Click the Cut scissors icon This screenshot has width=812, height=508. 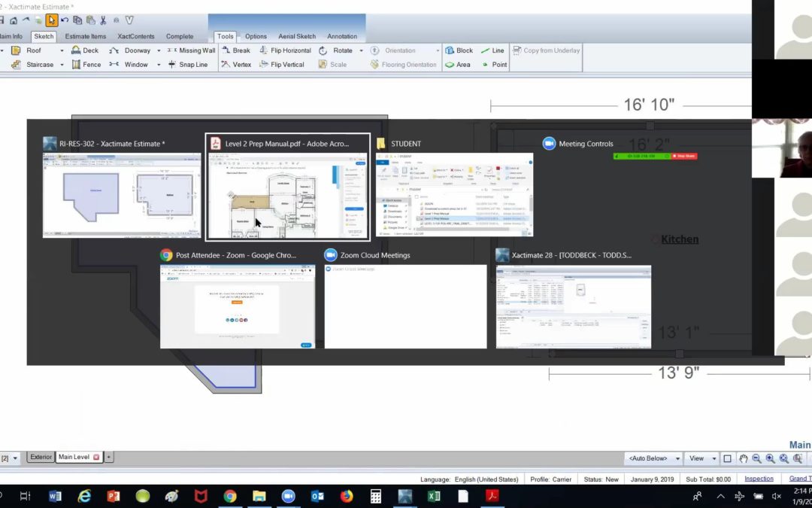(x=103, y=20)
